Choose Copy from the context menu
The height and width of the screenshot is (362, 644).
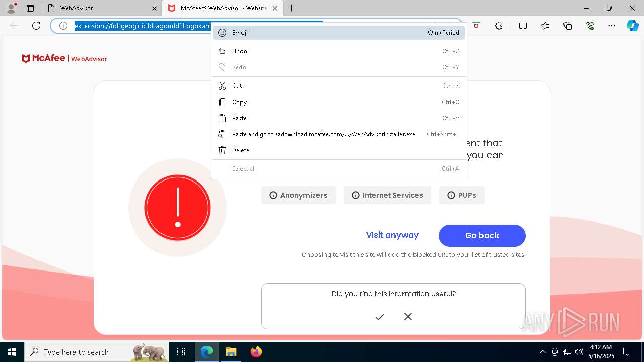tap(339, 102)
